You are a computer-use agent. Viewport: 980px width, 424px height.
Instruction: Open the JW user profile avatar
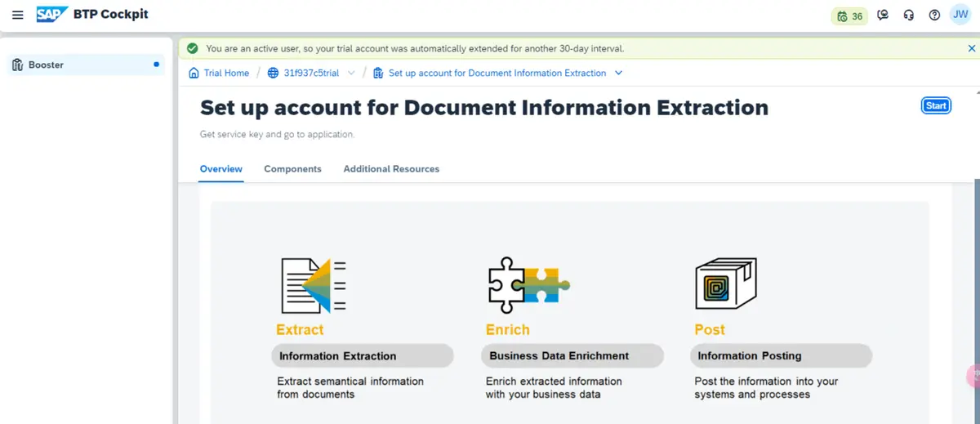[960, 15]
